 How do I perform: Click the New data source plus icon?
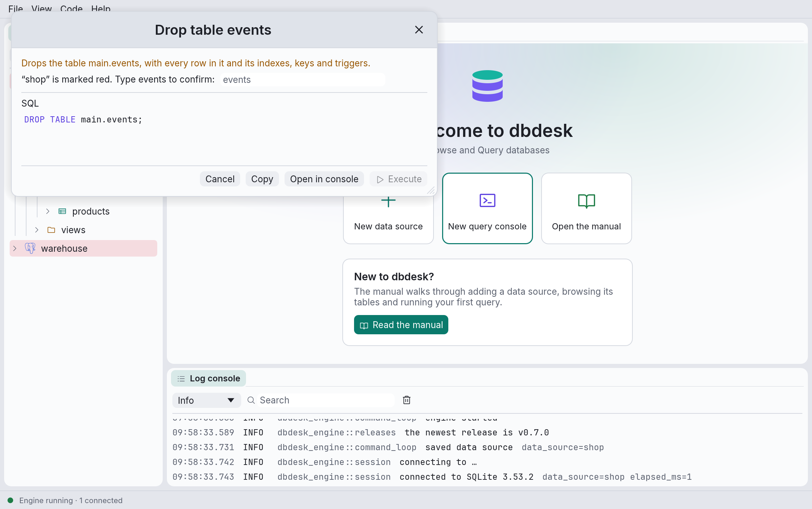click(x=388, y=201)
